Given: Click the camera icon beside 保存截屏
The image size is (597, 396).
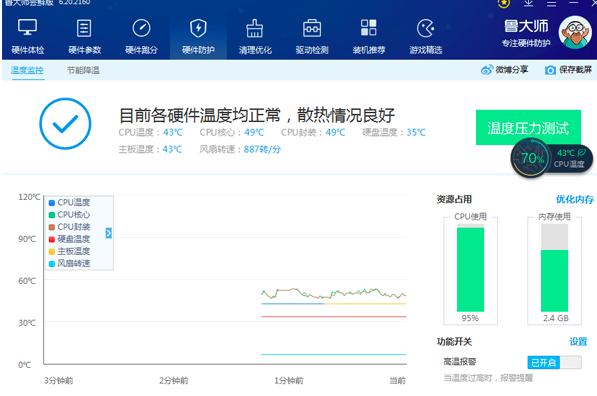Looking at the screenshot, I should click(x=550, y=70).
